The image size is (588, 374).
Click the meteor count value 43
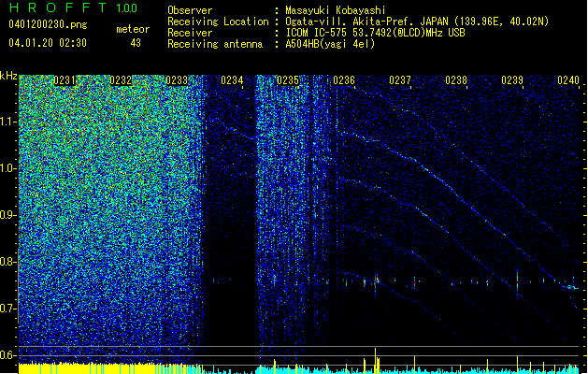click(136, 43)
